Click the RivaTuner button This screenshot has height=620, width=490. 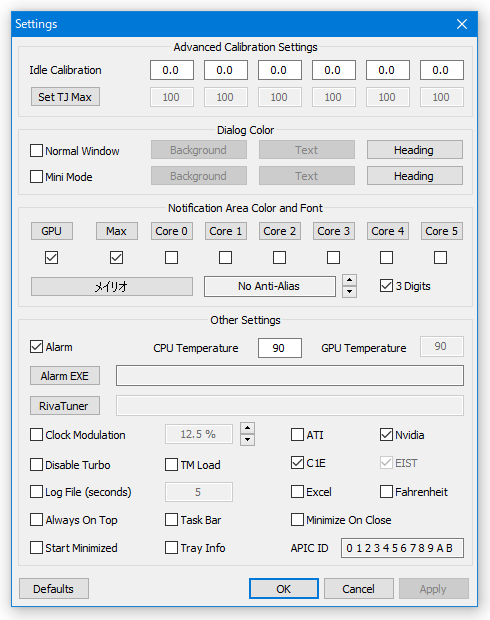tap(65, 406)
